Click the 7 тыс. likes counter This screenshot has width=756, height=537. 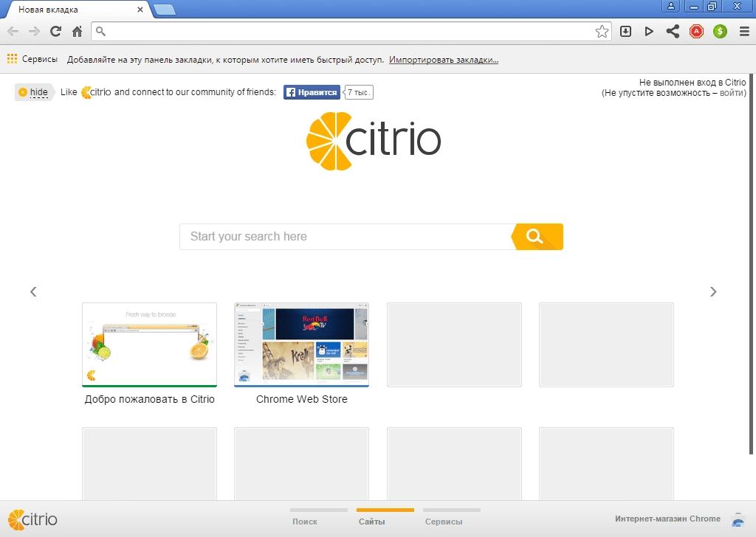click(x=360, y=92)
